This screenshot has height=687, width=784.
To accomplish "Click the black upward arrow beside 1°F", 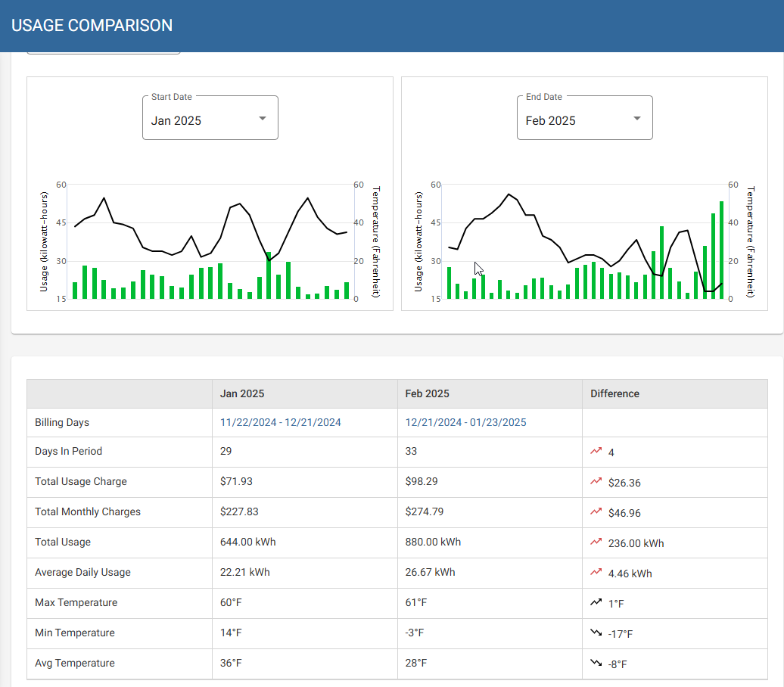I will (595, 602).
